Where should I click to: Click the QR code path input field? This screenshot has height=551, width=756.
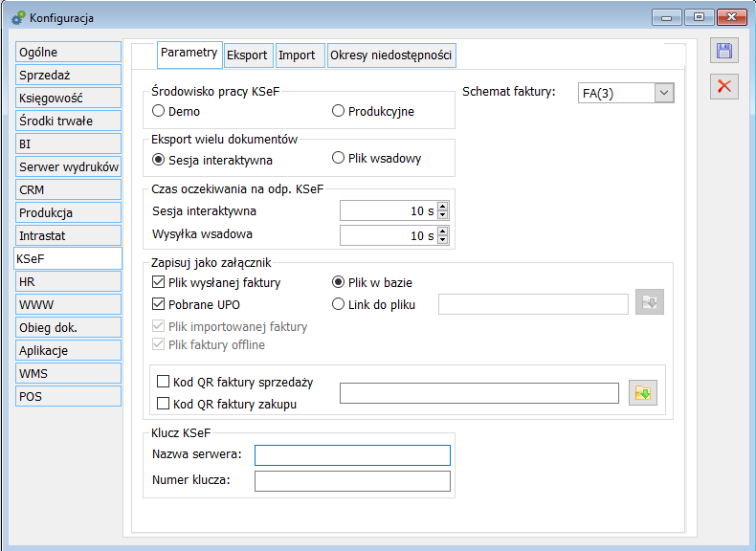click(479, 393)
